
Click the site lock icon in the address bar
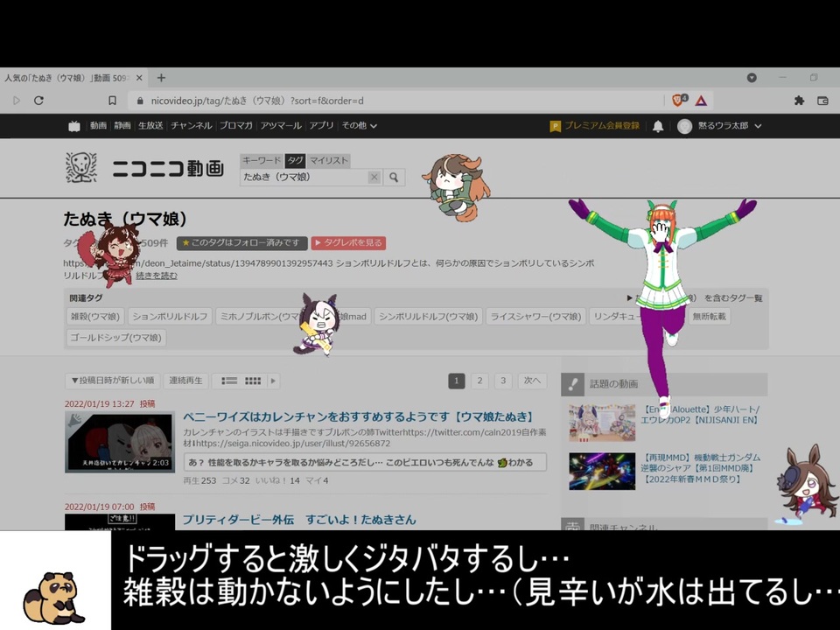(x=140, y=101)
